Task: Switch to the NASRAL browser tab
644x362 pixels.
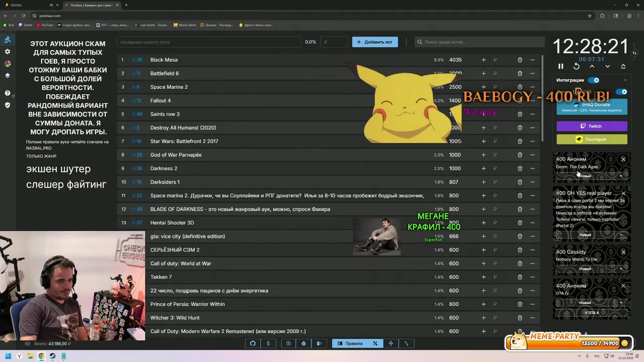Action: click(x=31, y=5)
